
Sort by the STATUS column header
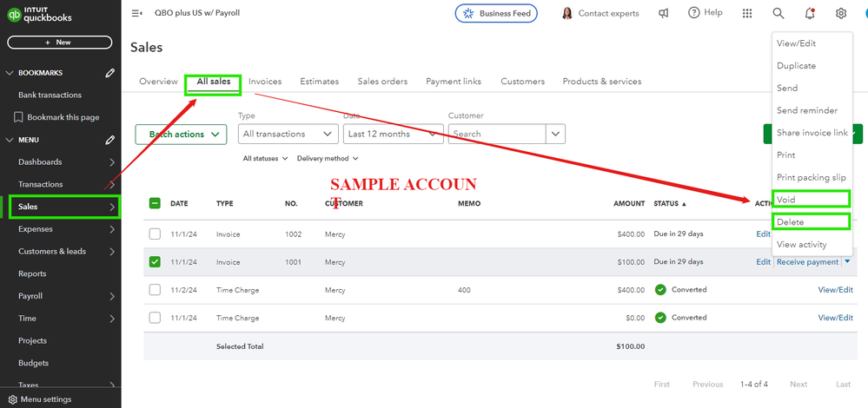pos(670,203)
